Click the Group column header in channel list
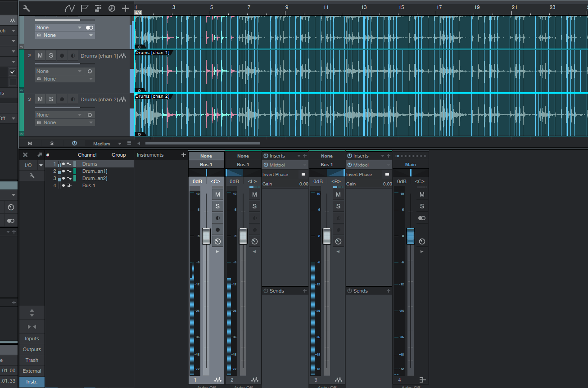The height and width of the screenshot is (388, 588). click(x=119, y=155)
